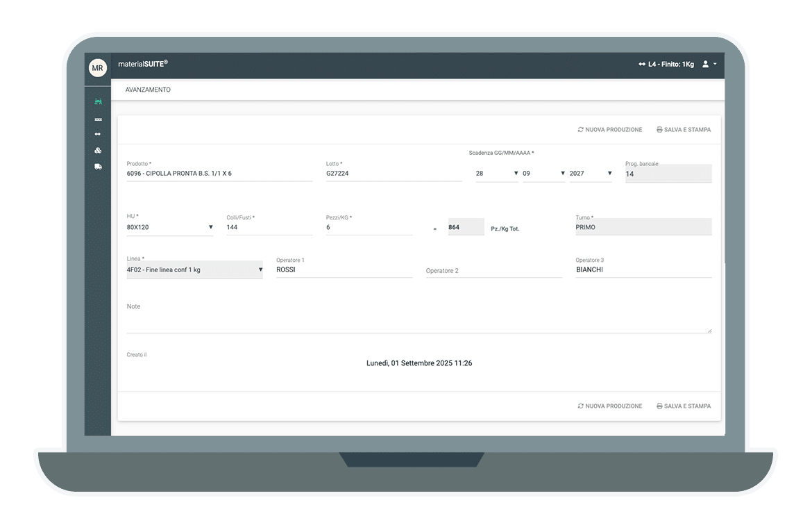Expand the expiry month dropdown showing 09
Screen dimensions: 812x532
543,174
